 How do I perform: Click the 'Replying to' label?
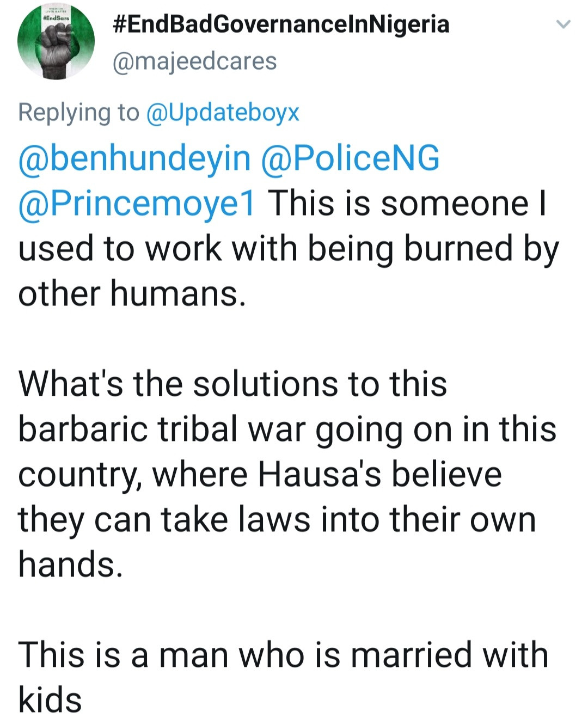[79, 113]
